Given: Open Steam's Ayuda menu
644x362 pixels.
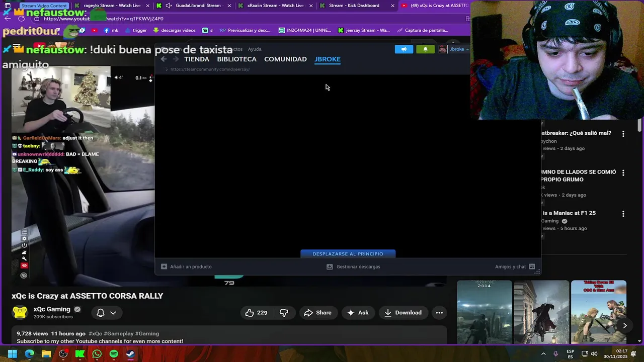Looking at the screenshot, I should (255, 49).
